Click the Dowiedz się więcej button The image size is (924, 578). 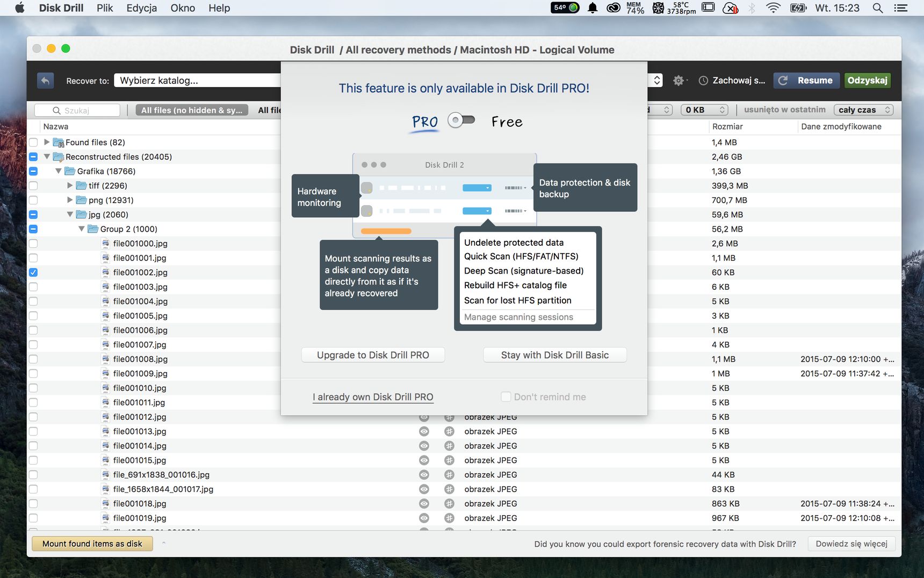point(851,544)
